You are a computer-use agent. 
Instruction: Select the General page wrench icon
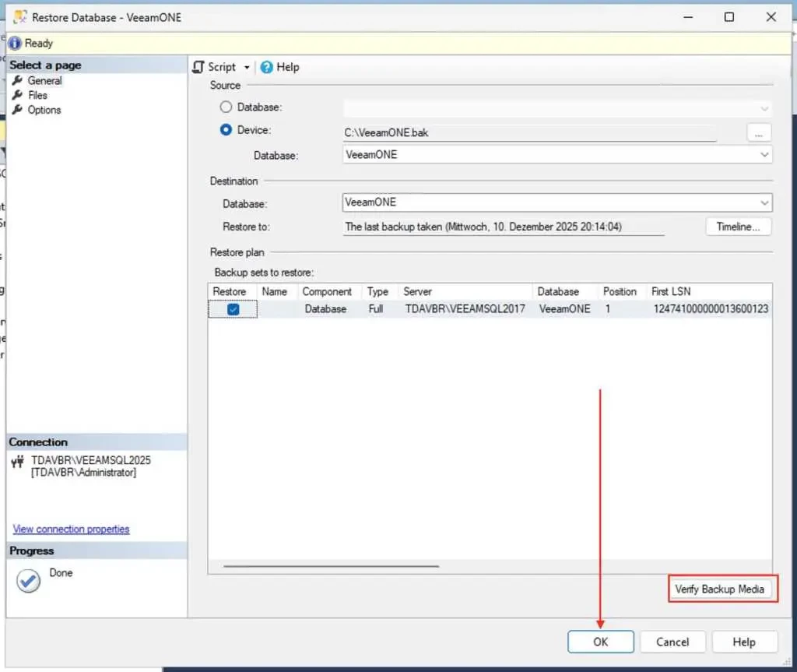tap(17, 80)
